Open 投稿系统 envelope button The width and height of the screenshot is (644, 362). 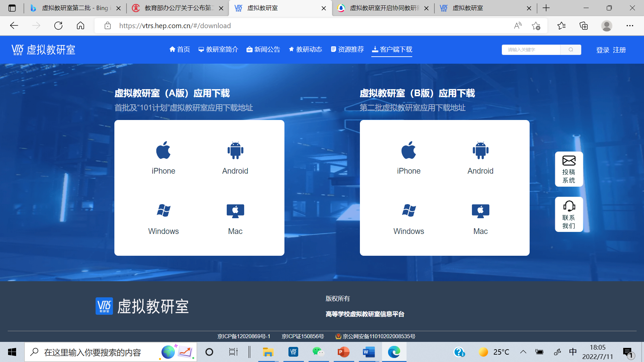pyautogui.click(x=569, y=169)
